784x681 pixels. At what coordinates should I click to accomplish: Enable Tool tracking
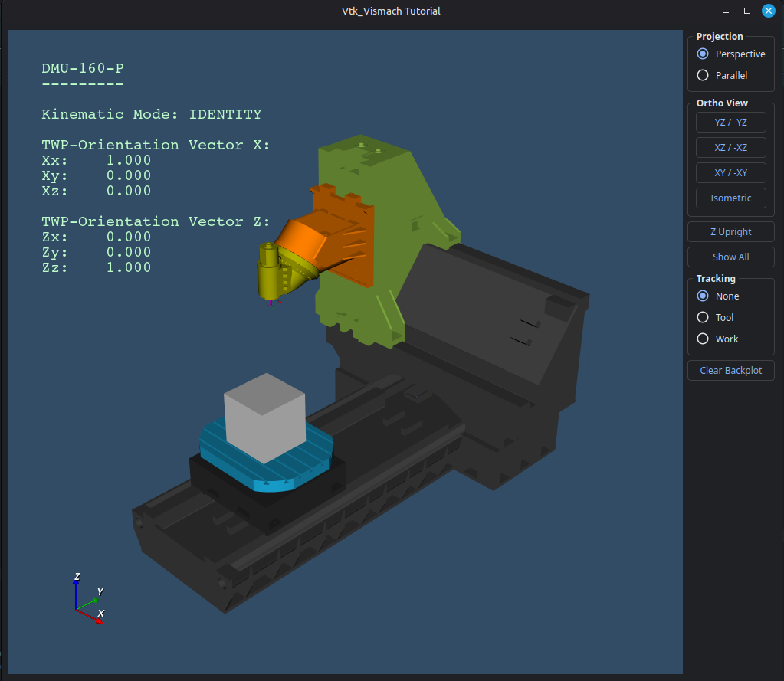coord(703,318)
